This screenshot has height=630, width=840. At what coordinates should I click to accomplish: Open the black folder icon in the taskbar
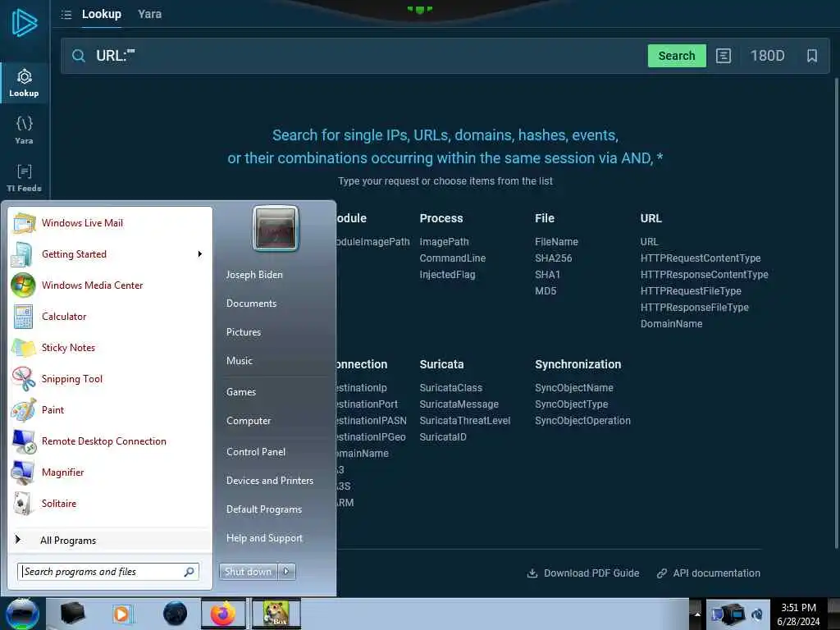click(72, 614)
